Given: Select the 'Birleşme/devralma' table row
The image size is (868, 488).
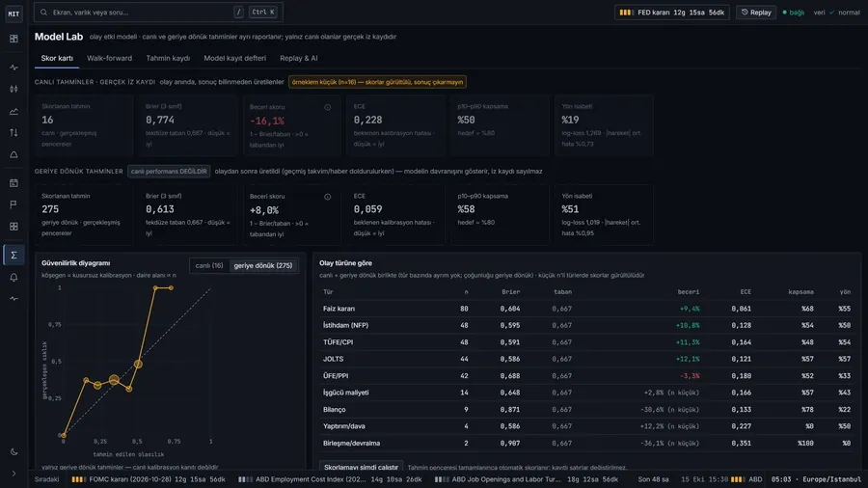Looking at the screenshot, I should tap(586, 444).
